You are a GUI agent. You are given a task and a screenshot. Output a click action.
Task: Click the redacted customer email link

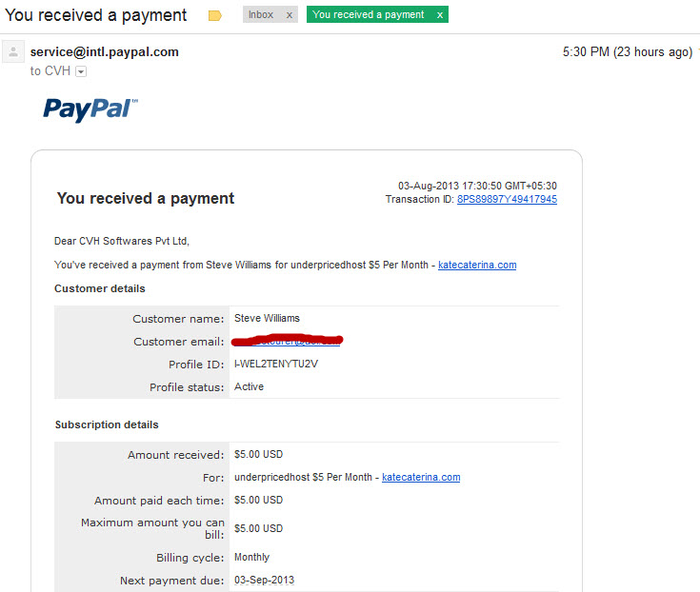[287, 341]
